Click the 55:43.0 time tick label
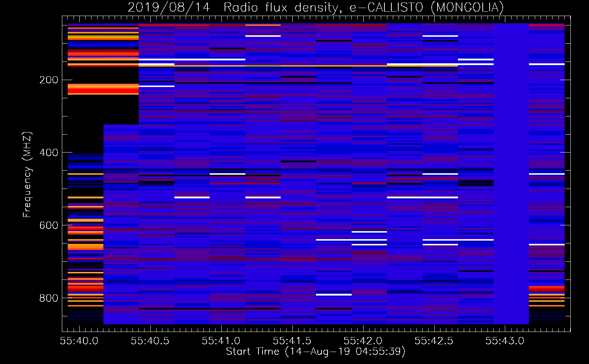This screenshot has height=364, width=589. click(x=505, y=341)
